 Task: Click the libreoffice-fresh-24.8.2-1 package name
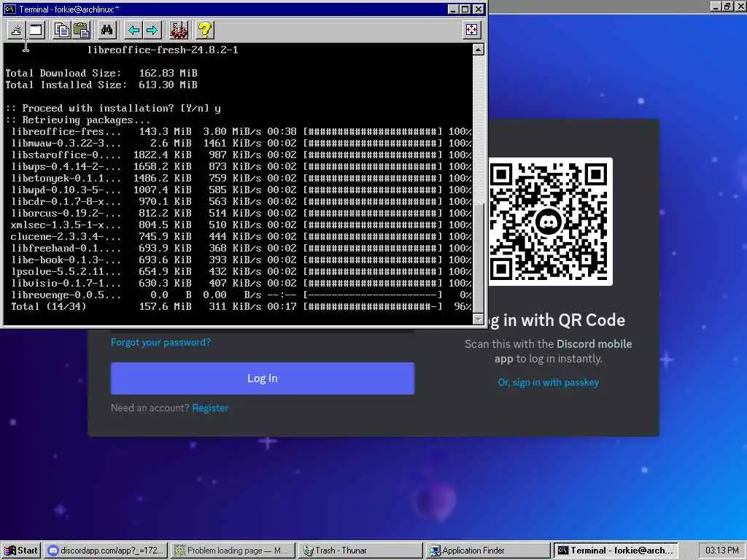pos(163,50)
